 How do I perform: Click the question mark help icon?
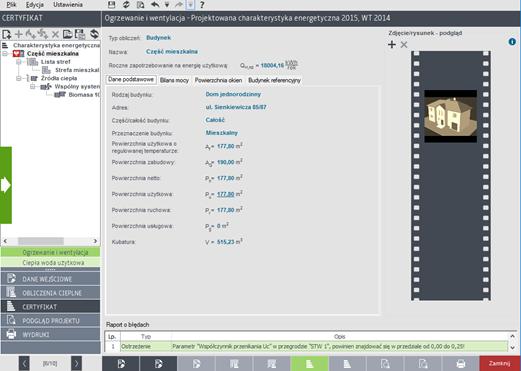point(202,5)
